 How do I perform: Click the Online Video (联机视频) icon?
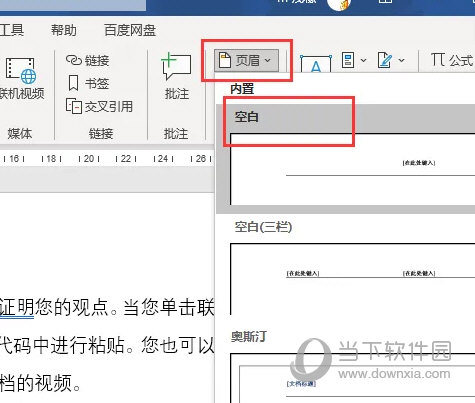click(x=21, y=71)
